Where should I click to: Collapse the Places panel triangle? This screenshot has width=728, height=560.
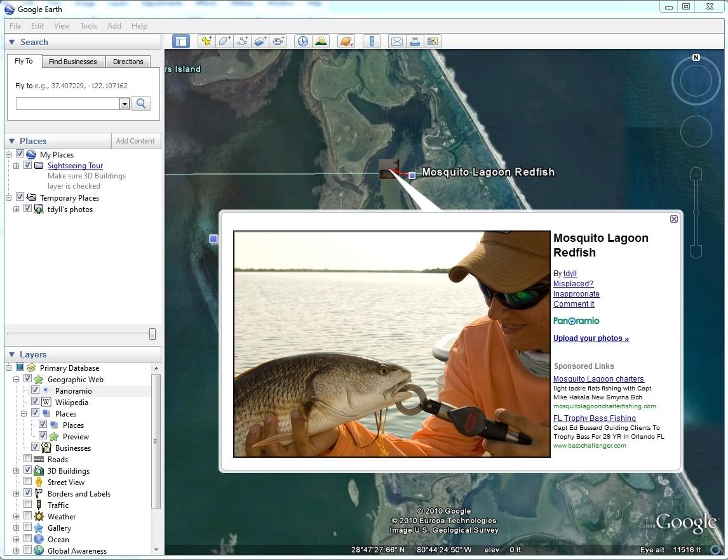[x=12, y=141]
